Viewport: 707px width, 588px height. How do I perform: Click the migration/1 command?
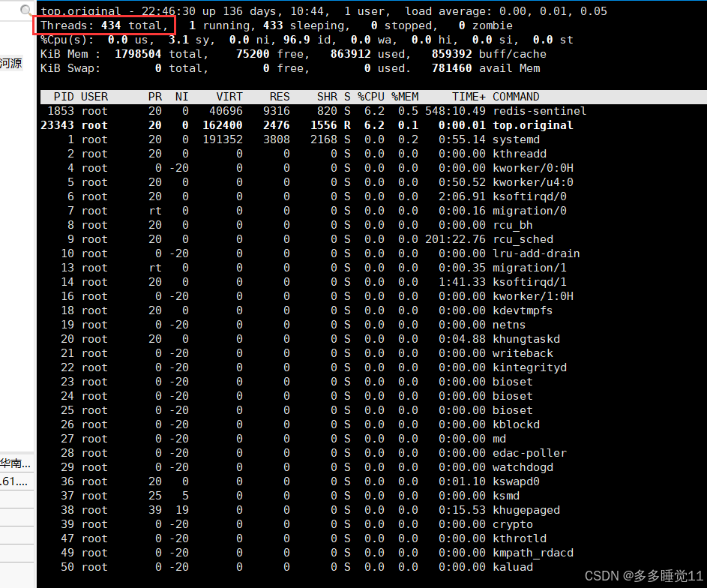coord(529,268)
